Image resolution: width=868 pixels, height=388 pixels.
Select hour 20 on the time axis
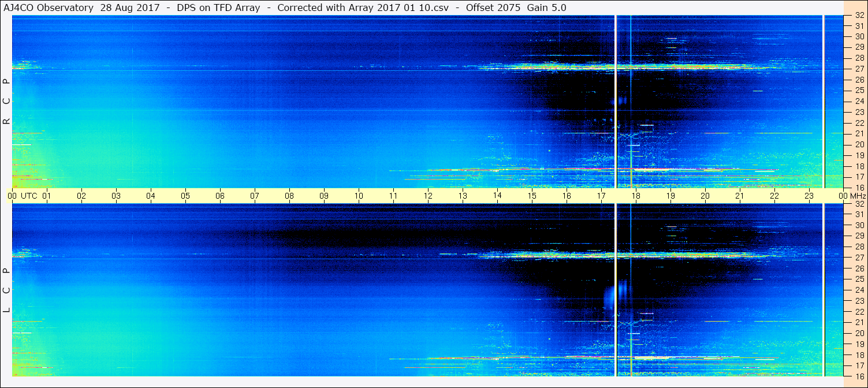[705, 196]
